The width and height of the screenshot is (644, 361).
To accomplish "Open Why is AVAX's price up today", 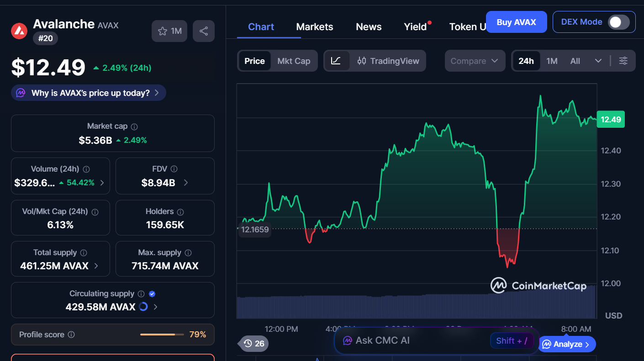I will (x=88, y=93).
